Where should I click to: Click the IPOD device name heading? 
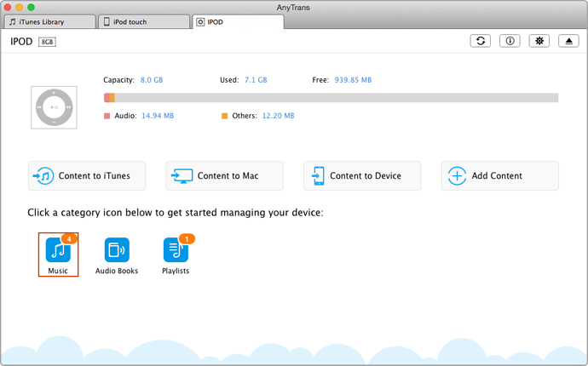coord(21,42)
